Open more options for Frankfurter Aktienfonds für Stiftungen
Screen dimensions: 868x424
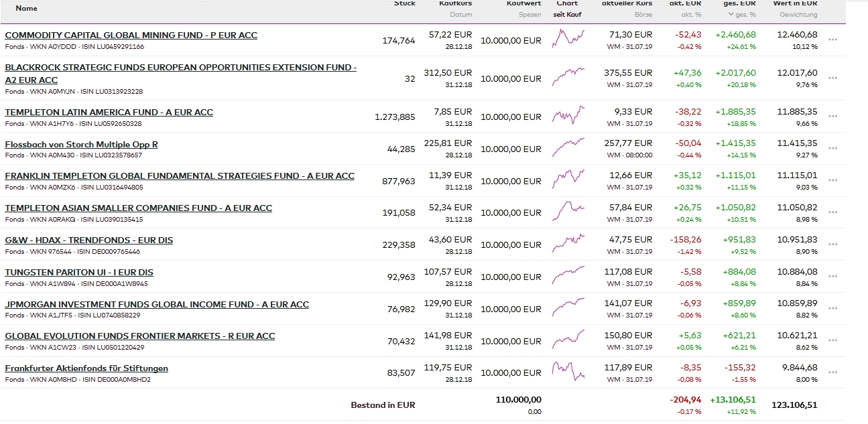click(832, 372)
